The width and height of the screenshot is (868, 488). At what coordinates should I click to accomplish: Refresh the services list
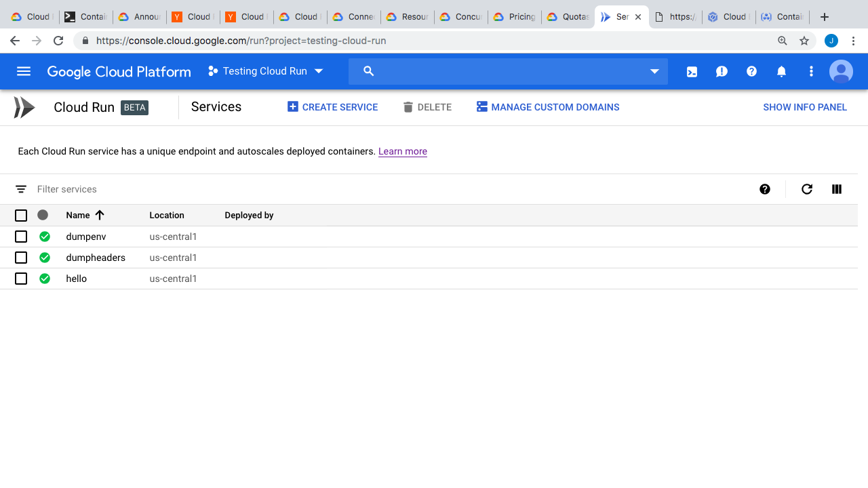pyautogui.click(x=807, y=189)
